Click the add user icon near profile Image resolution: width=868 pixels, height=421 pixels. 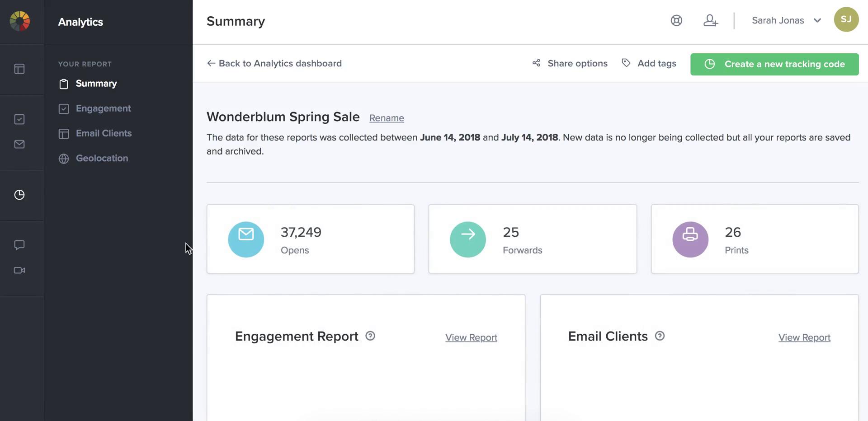[x=710, y=20]
